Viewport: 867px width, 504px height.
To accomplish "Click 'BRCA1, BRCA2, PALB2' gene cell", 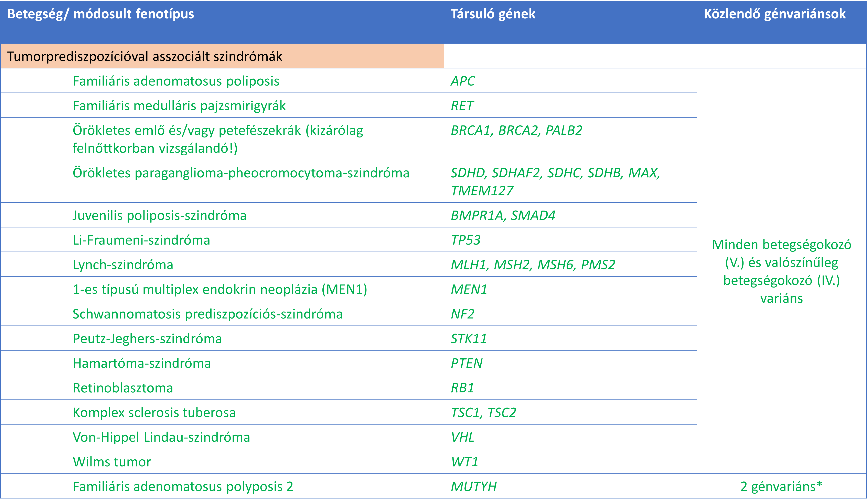I will point(516,131).
